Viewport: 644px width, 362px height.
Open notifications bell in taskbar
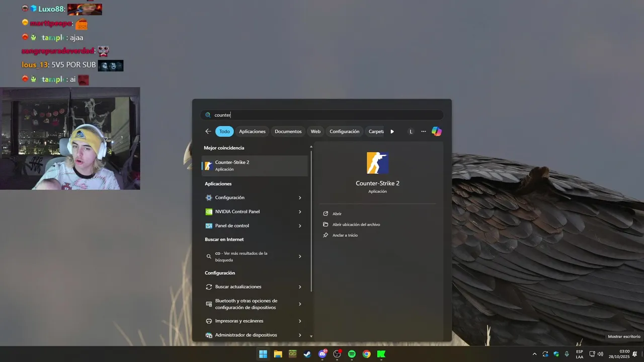pos(635,354)
